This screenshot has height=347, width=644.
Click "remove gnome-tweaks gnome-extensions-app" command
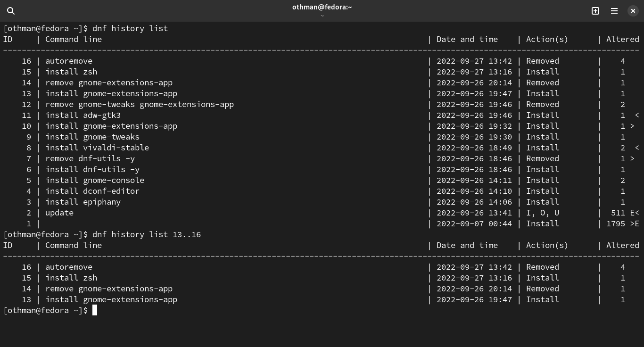139,104
